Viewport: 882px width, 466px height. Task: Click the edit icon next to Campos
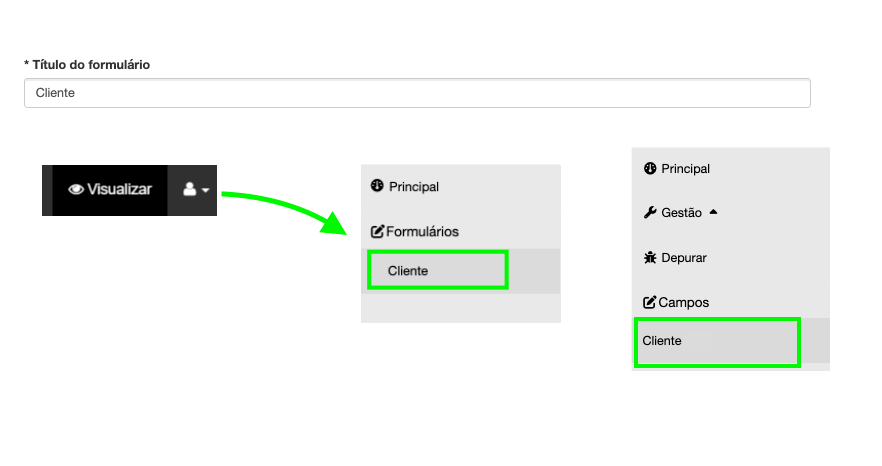(x=650, y=302)
